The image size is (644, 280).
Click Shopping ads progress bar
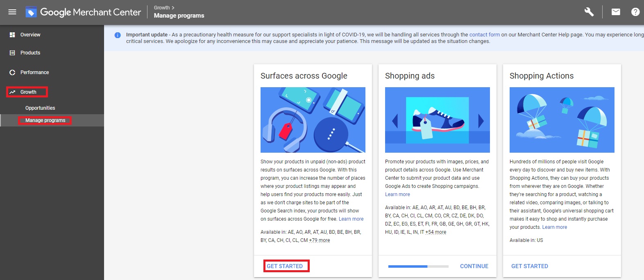(x=418, y=266)
